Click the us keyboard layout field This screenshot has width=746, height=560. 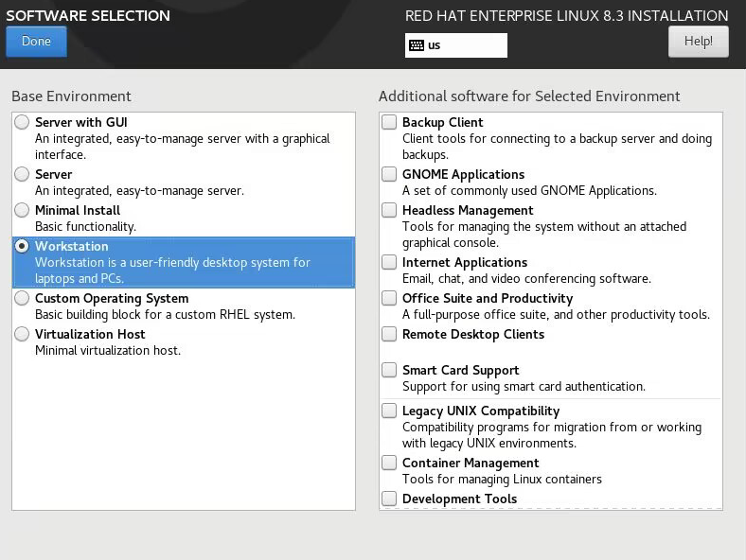(x=455, y=45)
